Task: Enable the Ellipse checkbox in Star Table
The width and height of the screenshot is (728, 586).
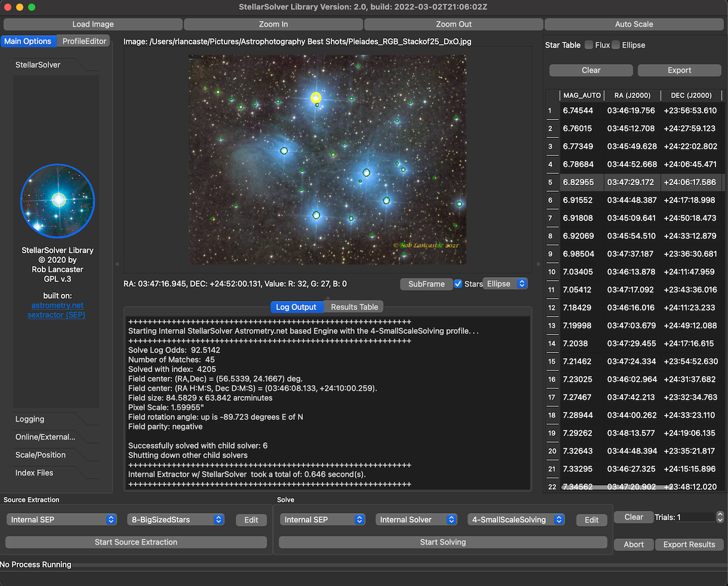Action: coord(616,45)
